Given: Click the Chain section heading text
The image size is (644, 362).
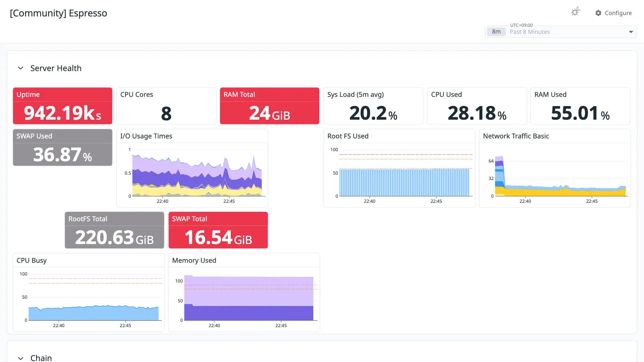Looking at the screenshot, I should (x=41, y=358).
